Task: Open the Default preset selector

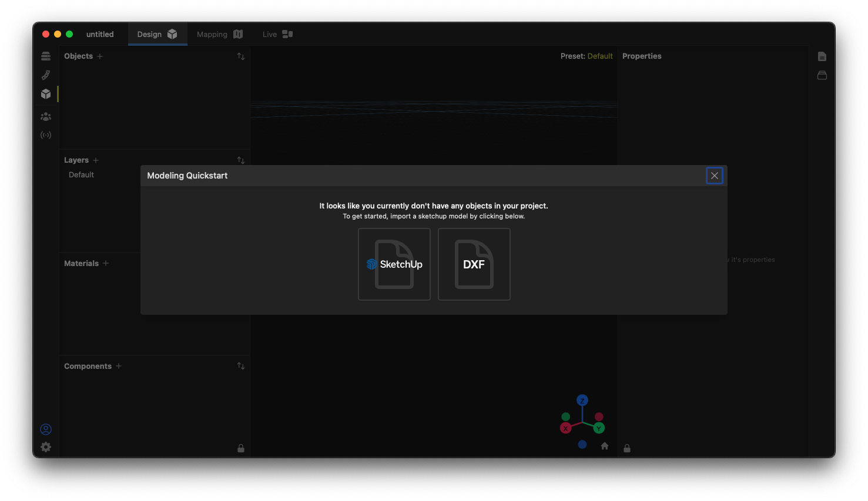Action: (599, 56)
